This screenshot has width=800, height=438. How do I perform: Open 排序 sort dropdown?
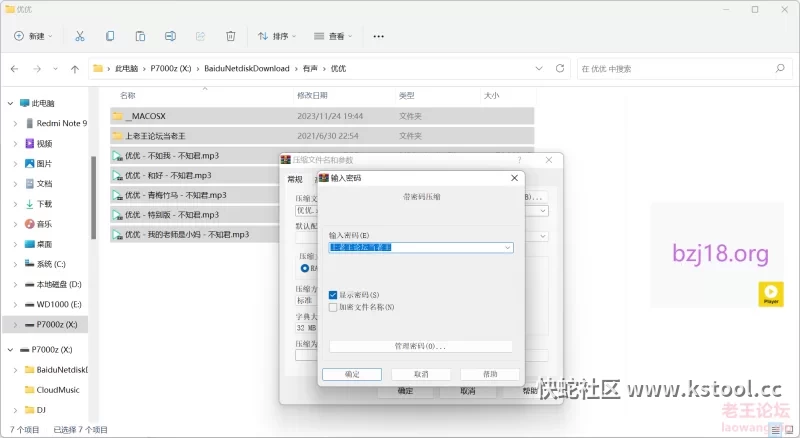click(277, 36)
